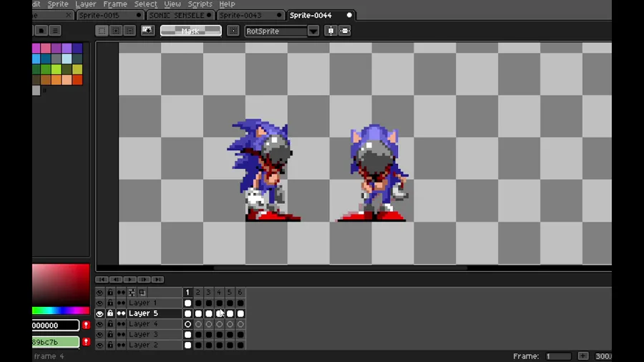
Task: Hide Layer 5
Action: [x=99, y=313]
